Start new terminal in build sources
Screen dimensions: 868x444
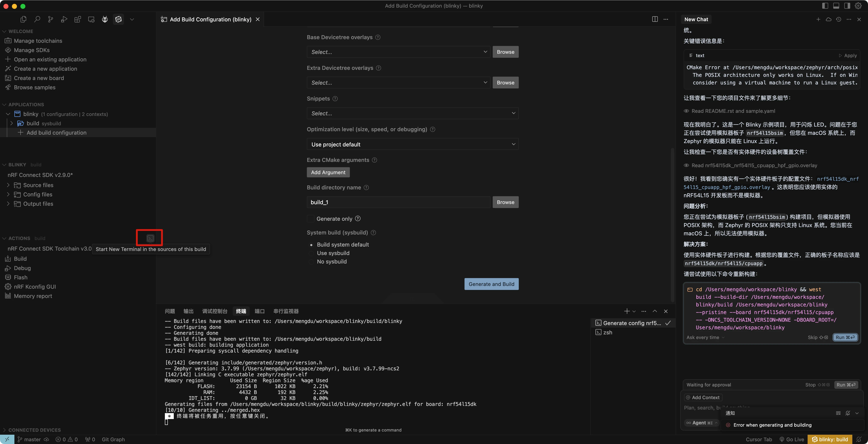pyautogui.click(x=150, y=238)
